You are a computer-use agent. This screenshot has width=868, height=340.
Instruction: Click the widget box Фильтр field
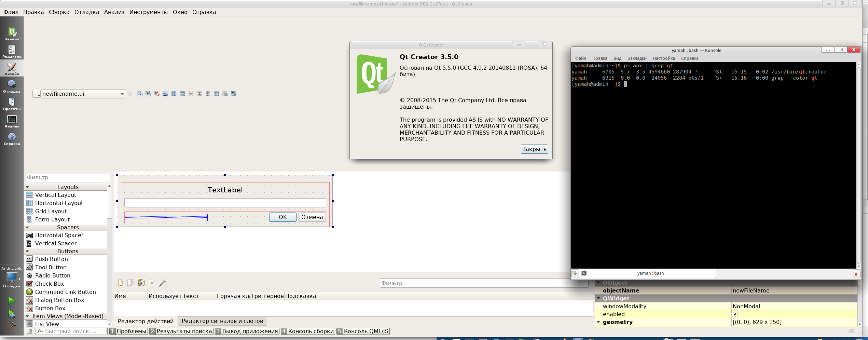click(68, 177)
